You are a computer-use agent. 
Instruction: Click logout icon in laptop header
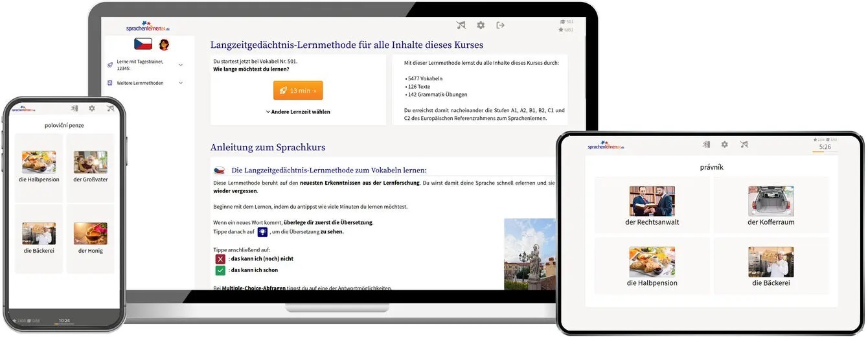click(500, 25)
